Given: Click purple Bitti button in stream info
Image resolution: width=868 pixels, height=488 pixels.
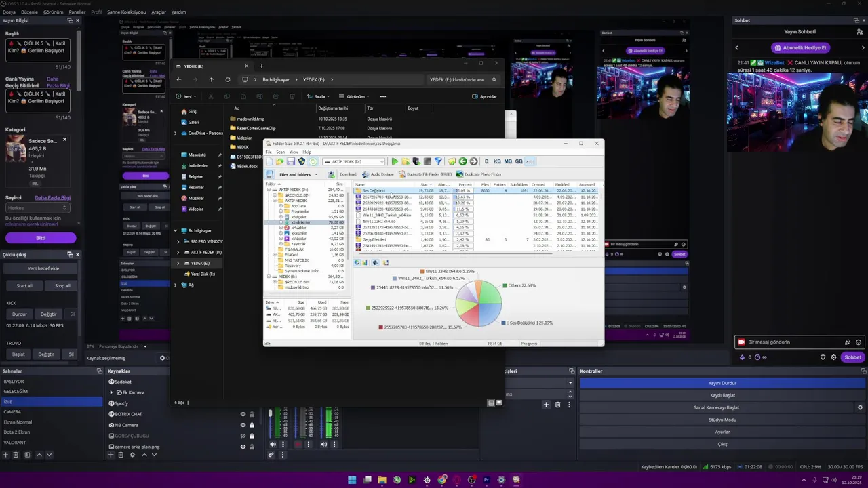Looking at the screenshot, I should tap(41, 238).
